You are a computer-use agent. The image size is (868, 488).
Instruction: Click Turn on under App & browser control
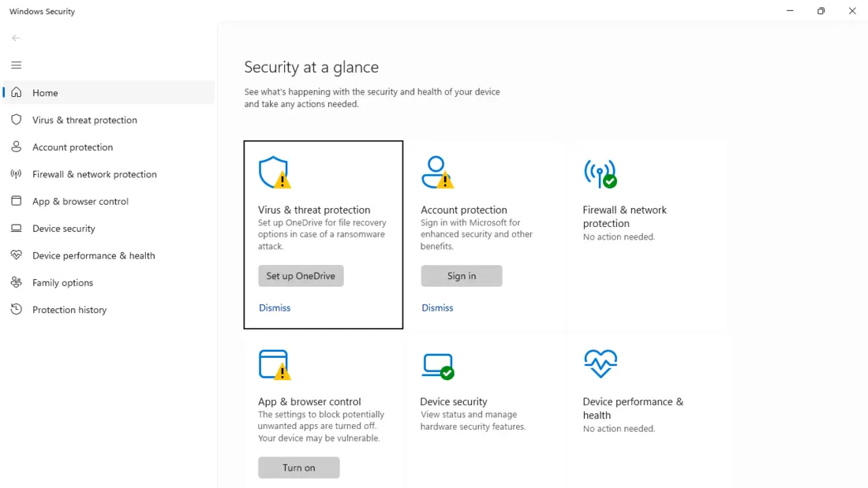298,468
